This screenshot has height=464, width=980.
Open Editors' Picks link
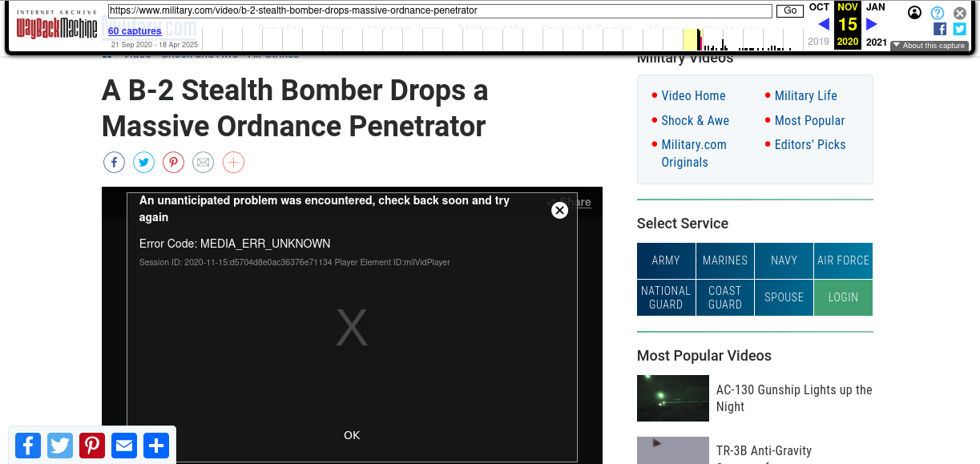[x=810, y=144]
